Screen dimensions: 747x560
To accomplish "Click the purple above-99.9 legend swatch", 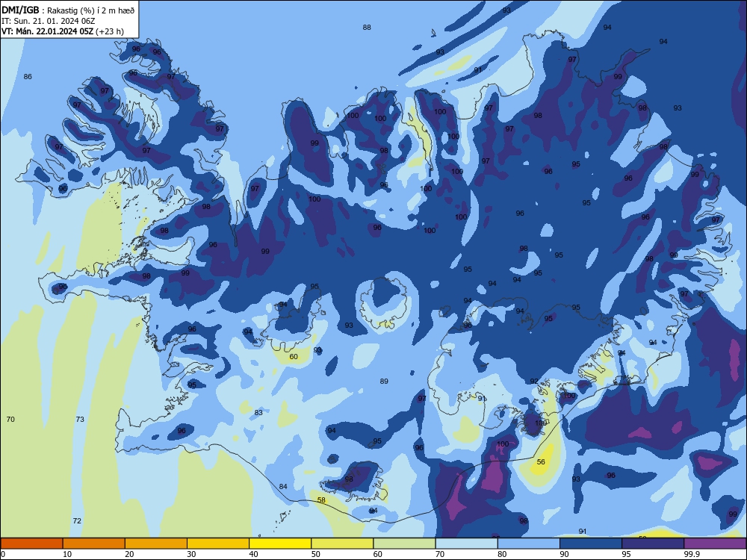I will click(x=715, y=544).
